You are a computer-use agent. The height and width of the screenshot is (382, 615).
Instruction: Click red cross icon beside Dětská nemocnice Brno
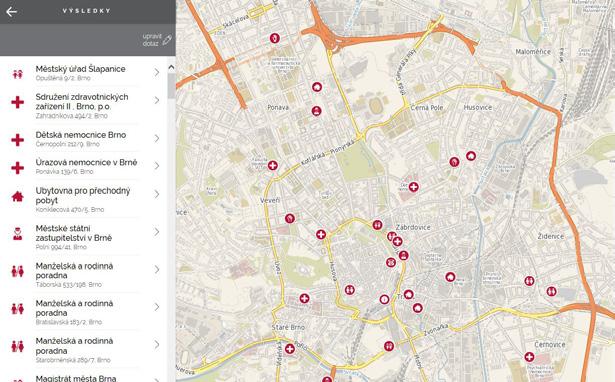[x=17, y=140]
